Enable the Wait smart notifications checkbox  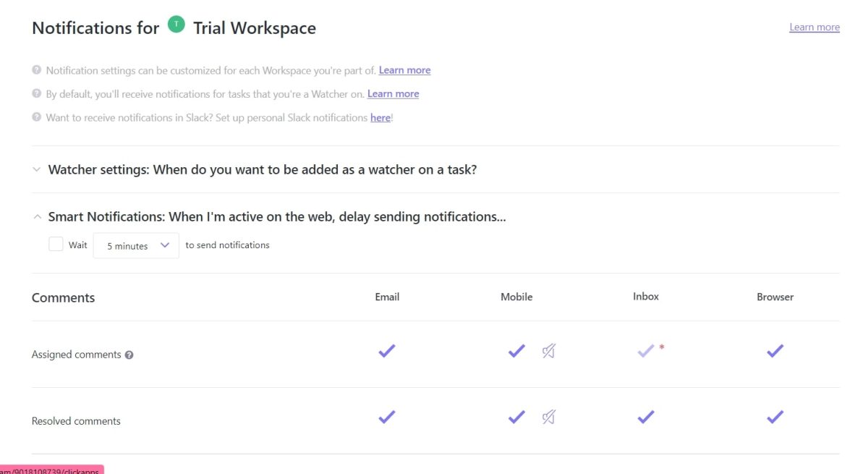tap(56, 245)
